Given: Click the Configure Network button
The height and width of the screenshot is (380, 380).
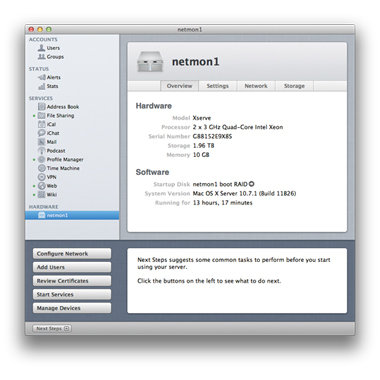Looking at the screenshot, I should (72, 254).
